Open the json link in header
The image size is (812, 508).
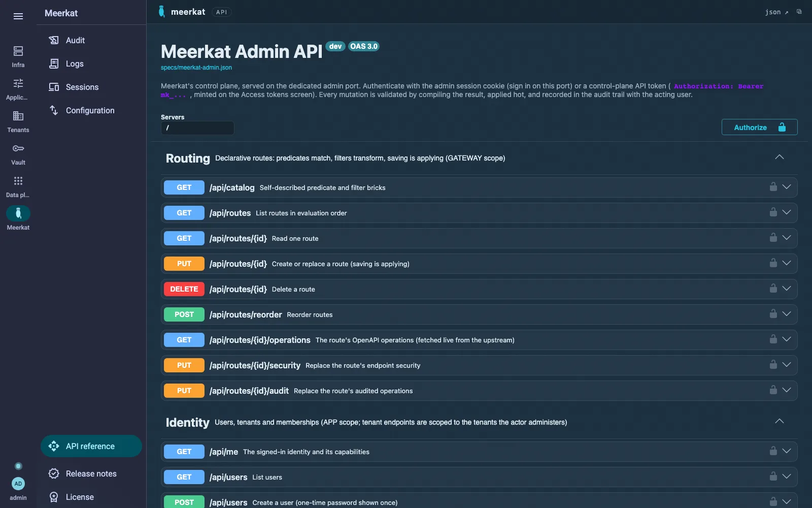click(x=776, y=12)
